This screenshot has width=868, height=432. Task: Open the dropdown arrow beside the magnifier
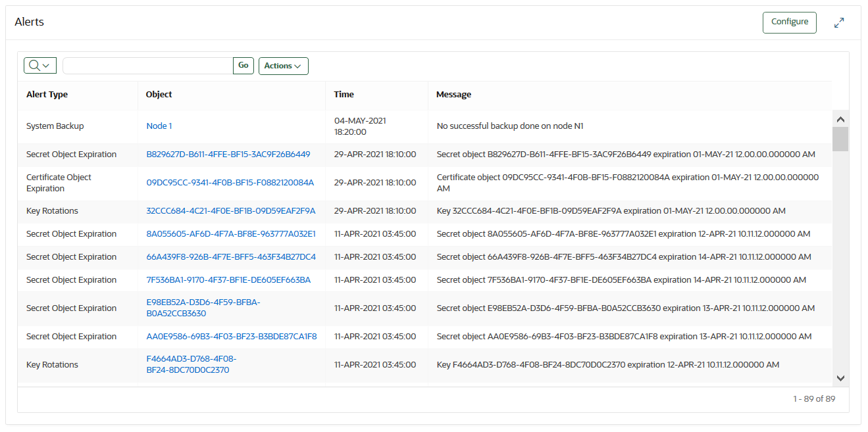(x=46, y=65)
